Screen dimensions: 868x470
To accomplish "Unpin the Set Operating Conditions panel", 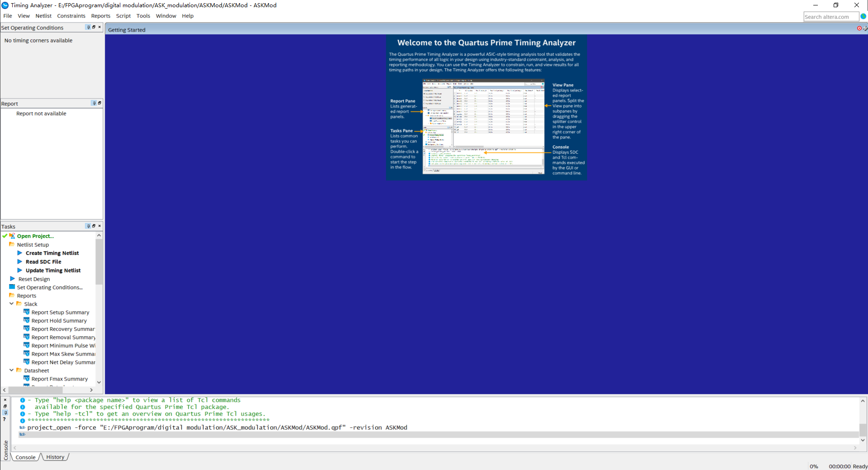I will tap(88, 27).
